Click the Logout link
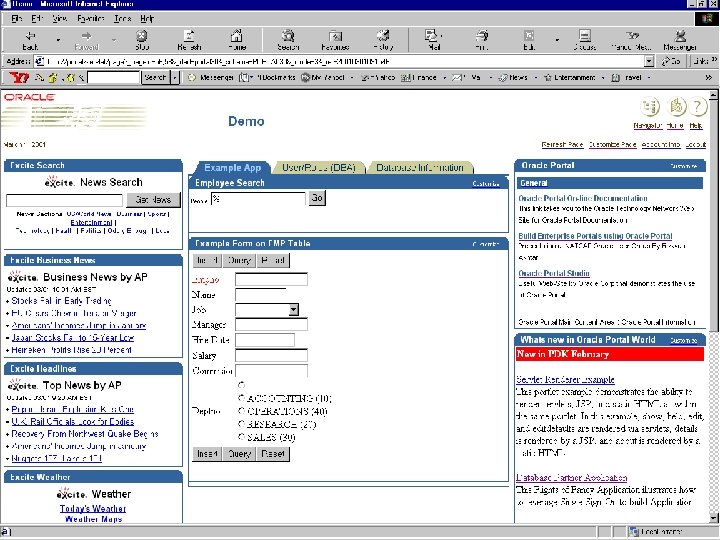 pyautogui.click(x=696, y=144)
